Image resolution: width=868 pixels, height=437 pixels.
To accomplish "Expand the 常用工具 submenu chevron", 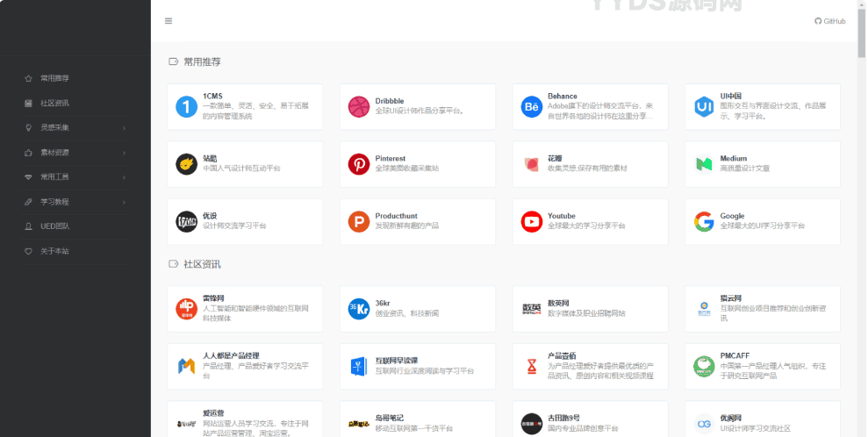I will [124, 177].
